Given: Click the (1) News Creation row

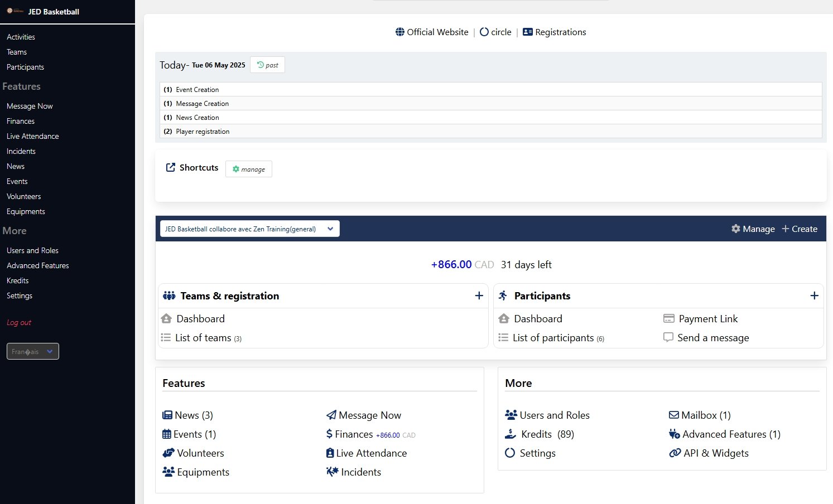Looking at the screenshot, I should (x=491, y=117).
